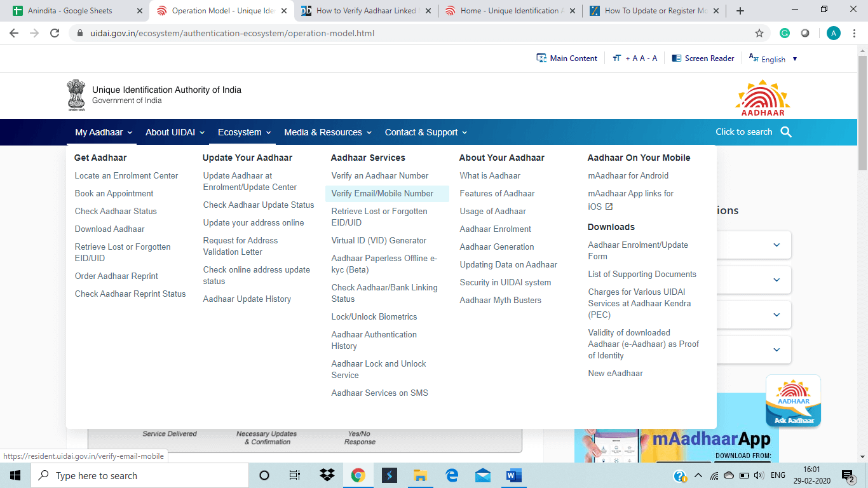Select Verify Email/Mobile Number link
This screenshot has height=488, width=868.
[383, 194]
